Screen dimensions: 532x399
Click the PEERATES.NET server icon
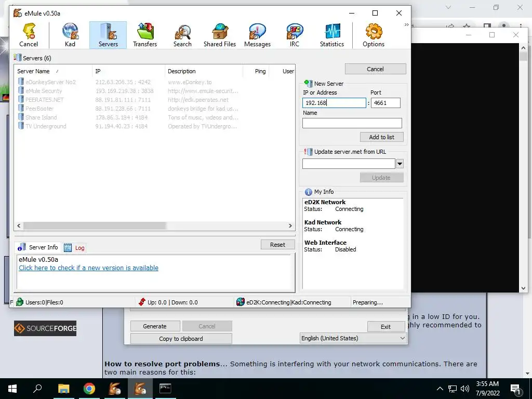point(21,99)
